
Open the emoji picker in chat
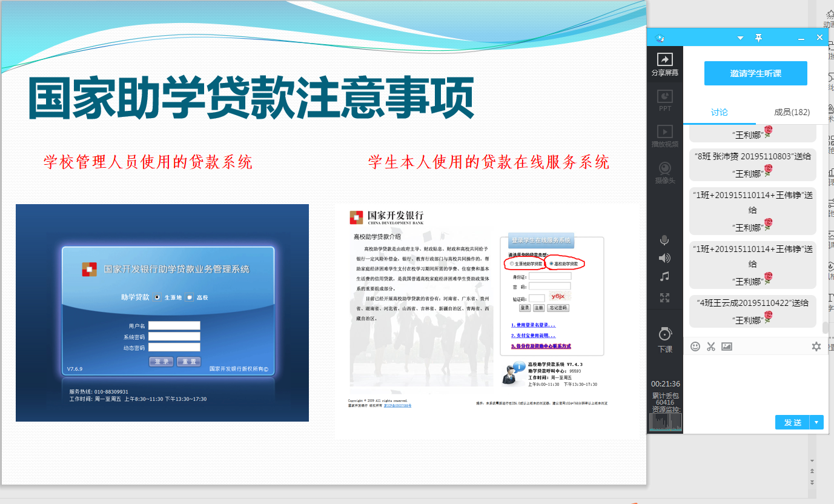click(x=695, y=346)
